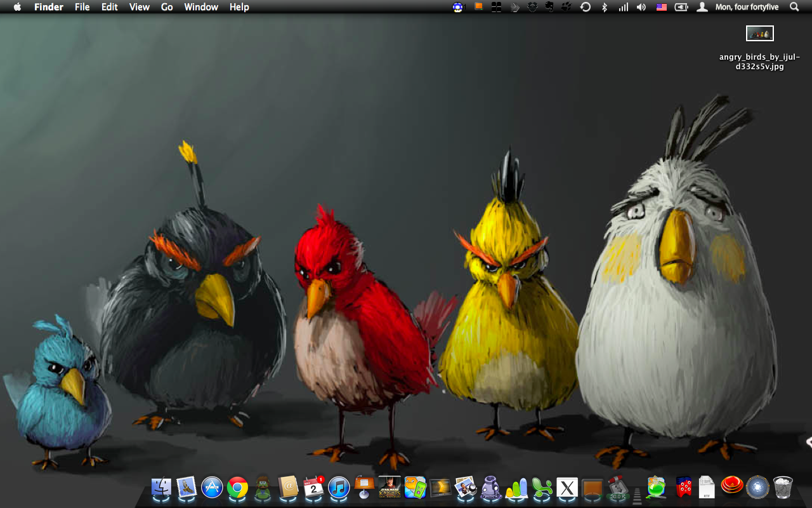Launch Star Wars Knights of the Old Republic
This screenshot has width=812, height=508.
click(390, 487)
